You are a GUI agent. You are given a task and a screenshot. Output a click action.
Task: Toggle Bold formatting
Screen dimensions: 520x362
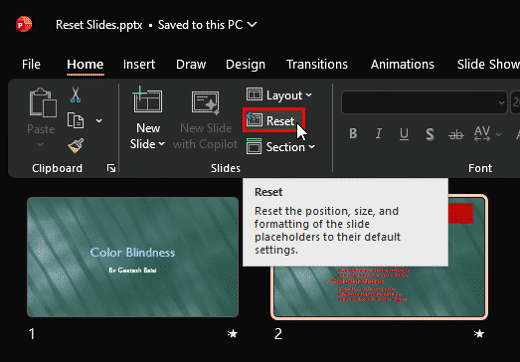click(x=353, y=134)
